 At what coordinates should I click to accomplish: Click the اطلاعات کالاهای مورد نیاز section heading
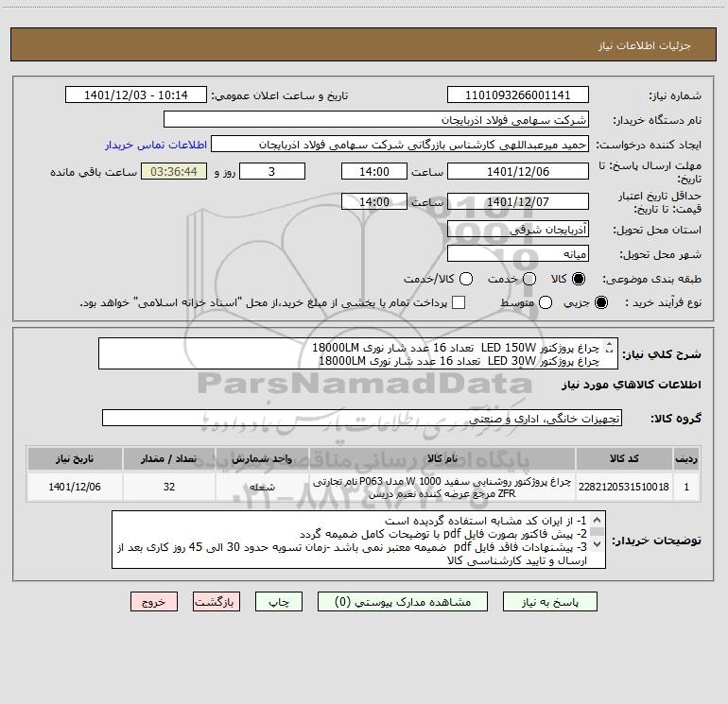632,385
